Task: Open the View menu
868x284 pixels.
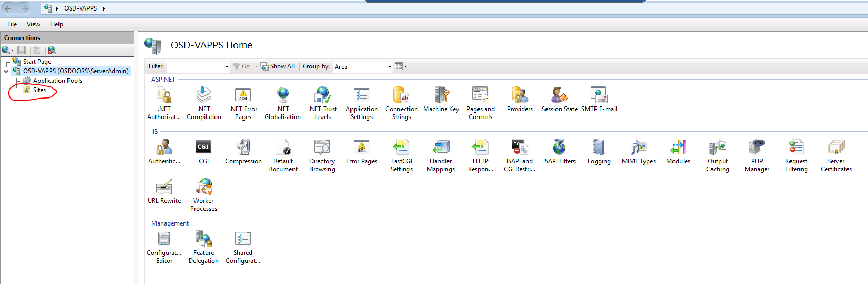Action: [x=33, y=24]
